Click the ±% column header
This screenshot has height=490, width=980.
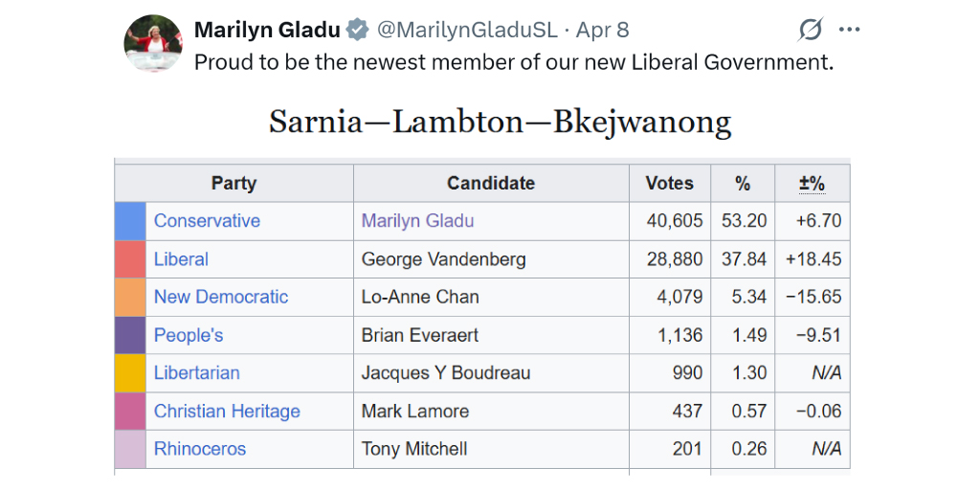812,183
